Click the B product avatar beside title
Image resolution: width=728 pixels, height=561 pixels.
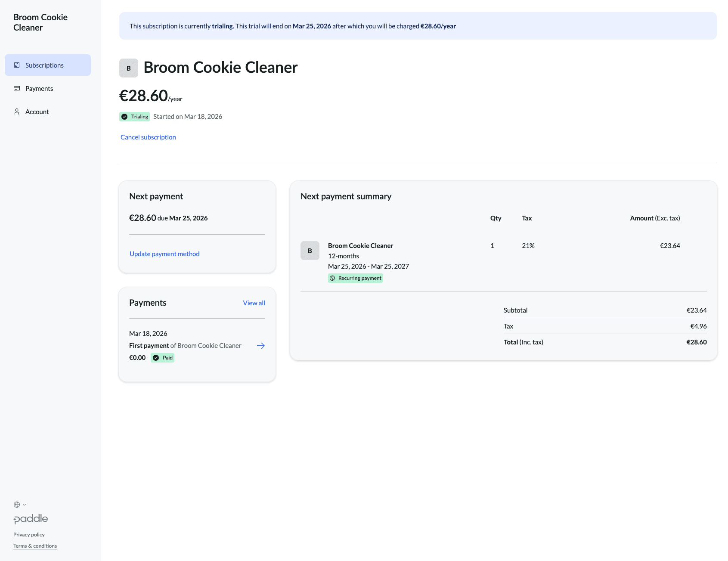(x=128, y=68)
